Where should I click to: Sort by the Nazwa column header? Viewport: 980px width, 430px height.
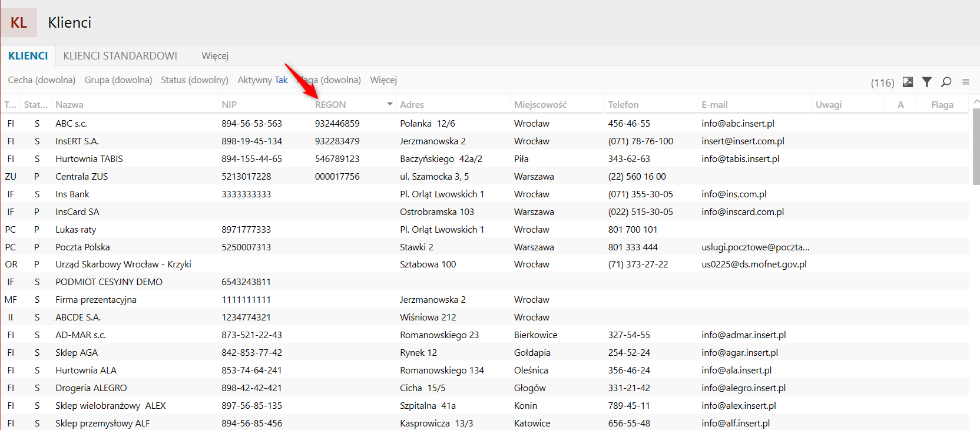[x=69, y=105]
